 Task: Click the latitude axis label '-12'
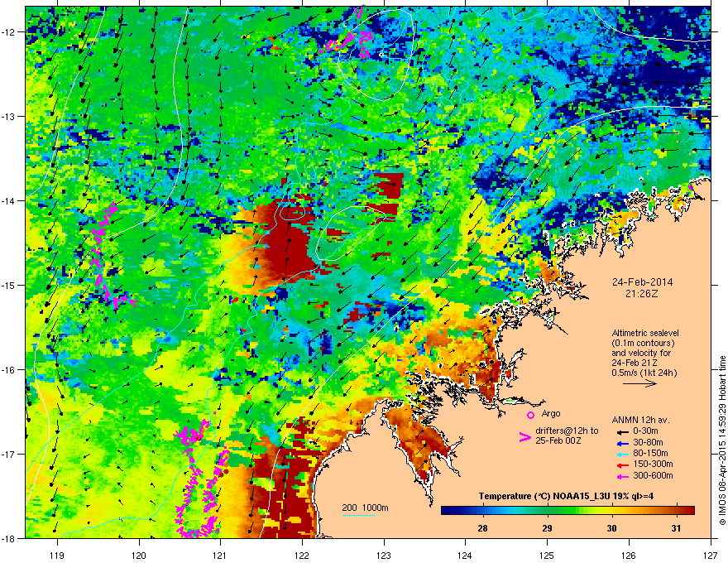[8, 31]
